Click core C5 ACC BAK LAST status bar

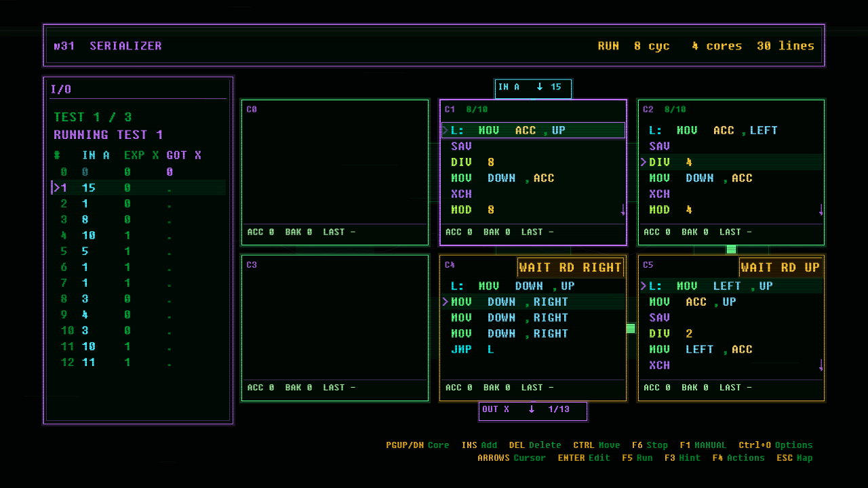click(x=731, y=388)
